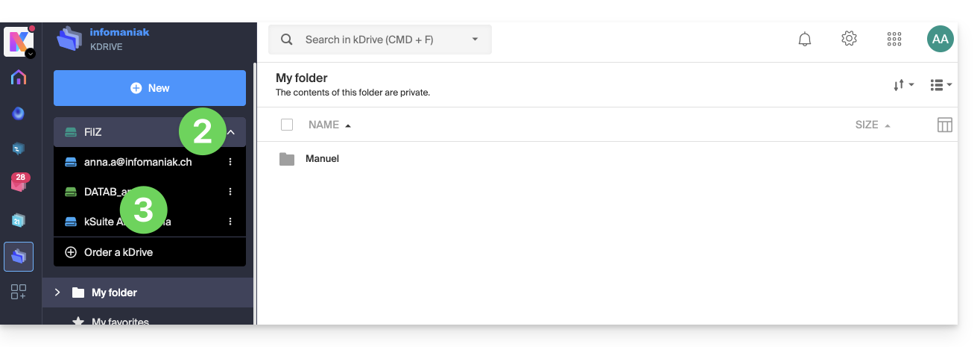Tick the select-all checkbox beside NAME
The image size is (980, 347).
pos(287,125)
